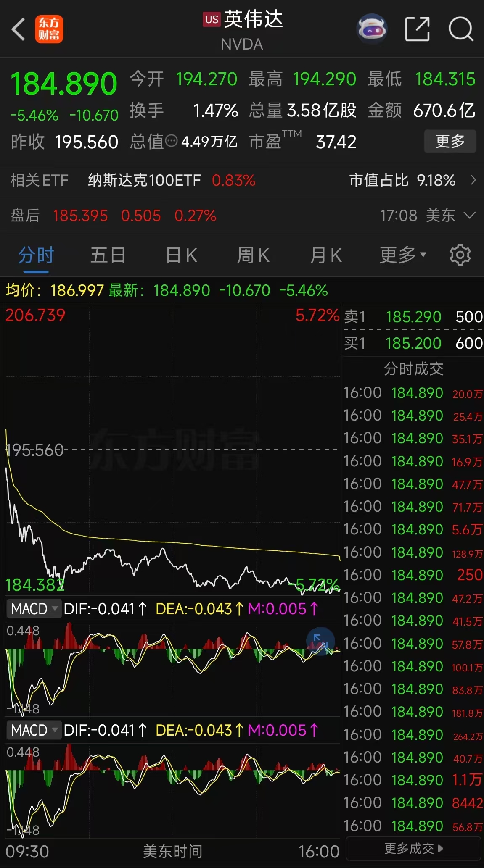
Task: Tap 更多成交 to view more trades
Action: (x=413, y=849)
